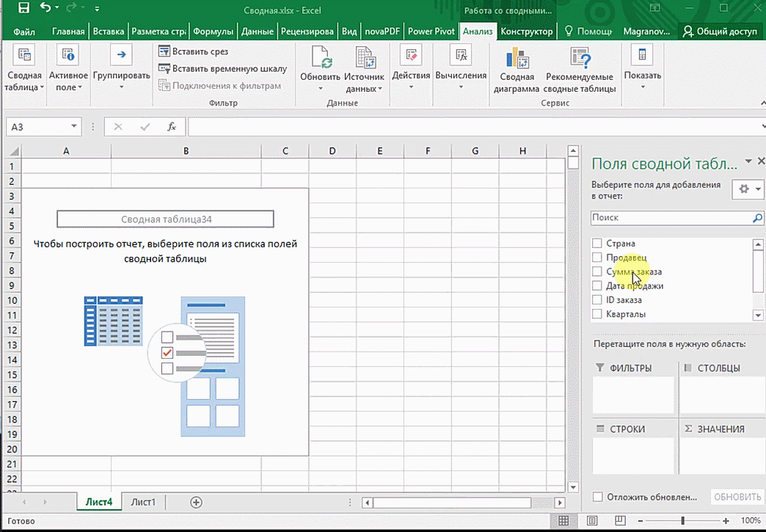Click Вставить срез slicer icon
This screenshot has height=532, width=766.
164,51
